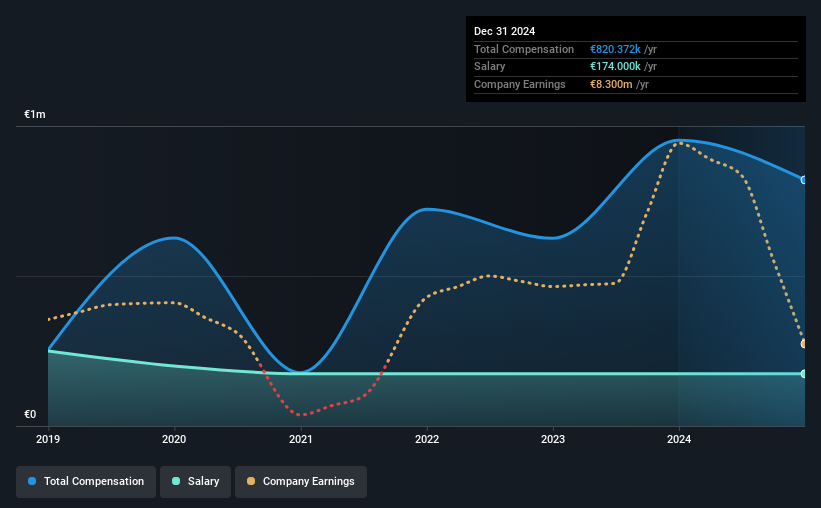Toggle the Total Compensation legend series
Viewport: 821px width, 508px height.
tap(86, 482)
